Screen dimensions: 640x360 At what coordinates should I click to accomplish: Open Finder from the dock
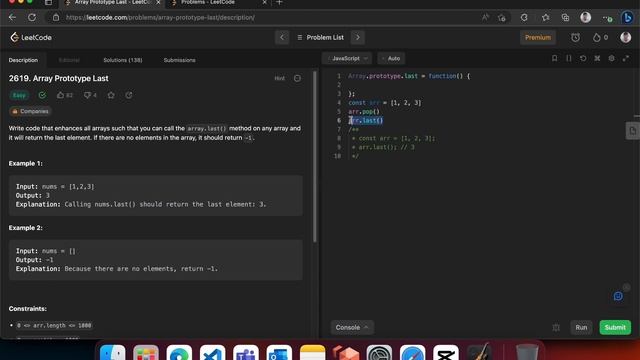coord(113,353)
